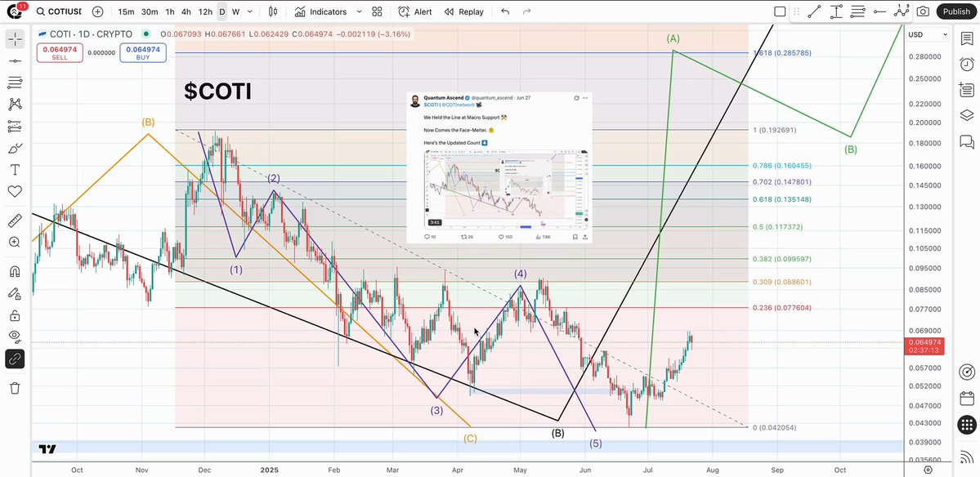Click the 1.618 (0.285785) Fib label
The width and height of the screenshot is (980, 477).
tap(782, 53)
